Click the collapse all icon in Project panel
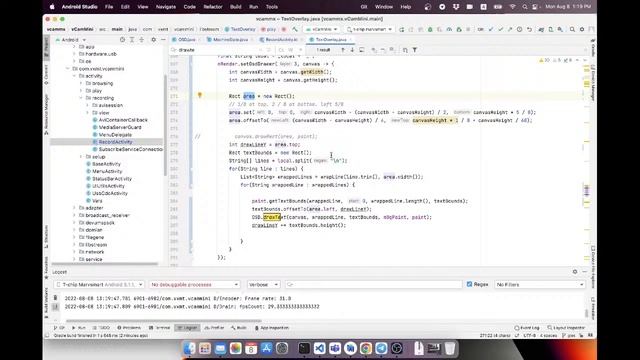This screenshot has height=360, width=640. [x=142, y=40]
